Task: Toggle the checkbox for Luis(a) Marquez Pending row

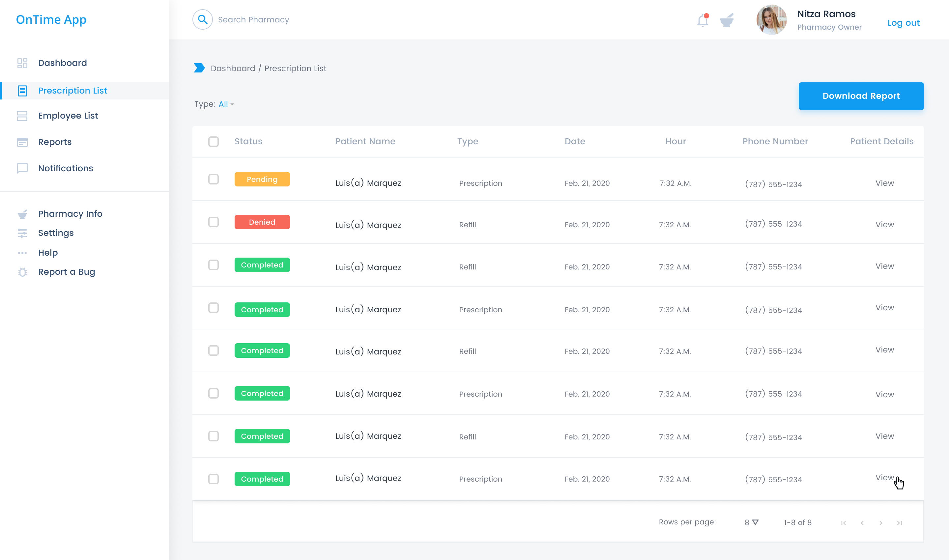Action: coord(213,179)
